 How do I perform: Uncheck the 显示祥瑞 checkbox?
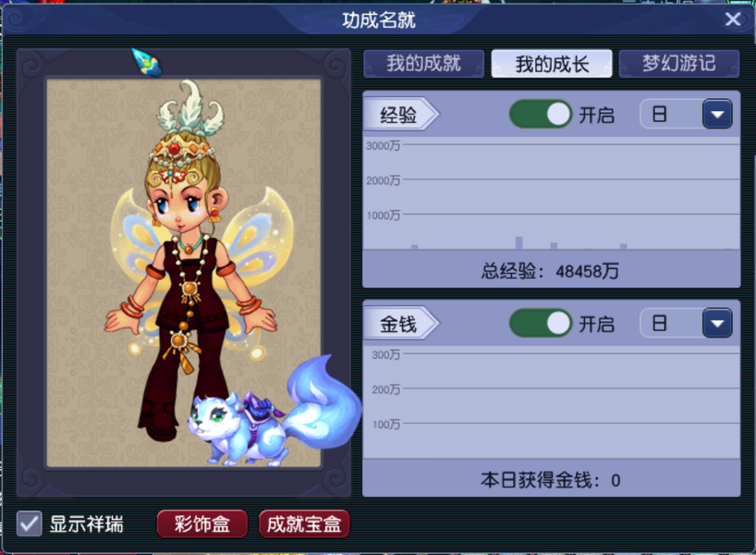coord(29,524)
